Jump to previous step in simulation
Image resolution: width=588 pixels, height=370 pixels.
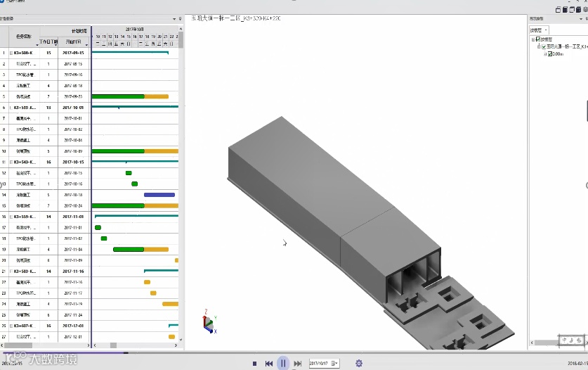[x=269, y=364]
